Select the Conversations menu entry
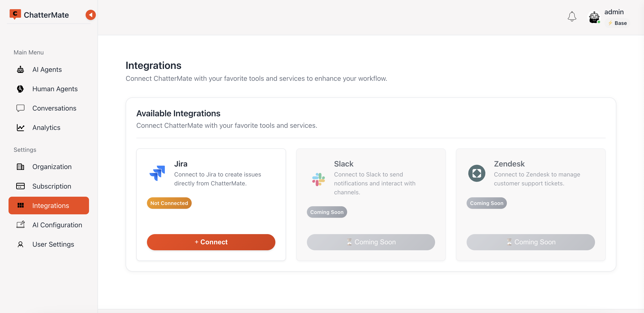The width and height of the screenshot is (644, 313). (x=54, y=108)
